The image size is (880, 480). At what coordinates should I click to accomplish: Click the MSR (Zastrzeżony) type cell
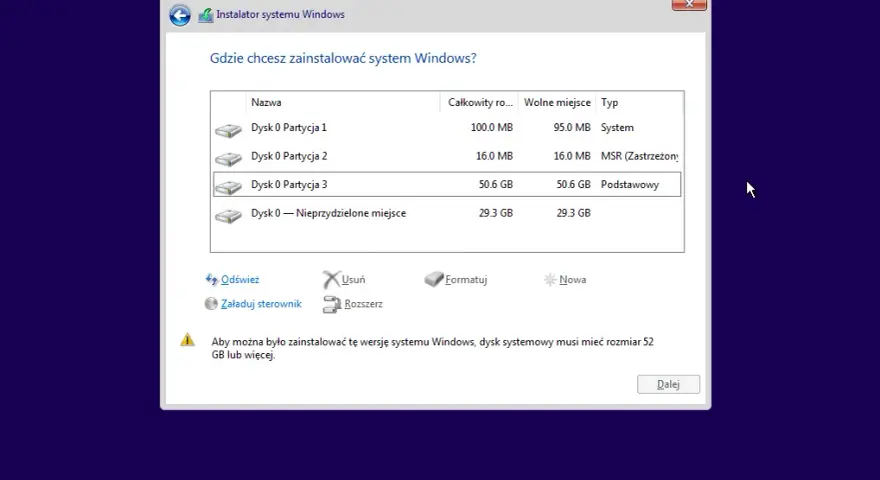click(x=639, y=156)
